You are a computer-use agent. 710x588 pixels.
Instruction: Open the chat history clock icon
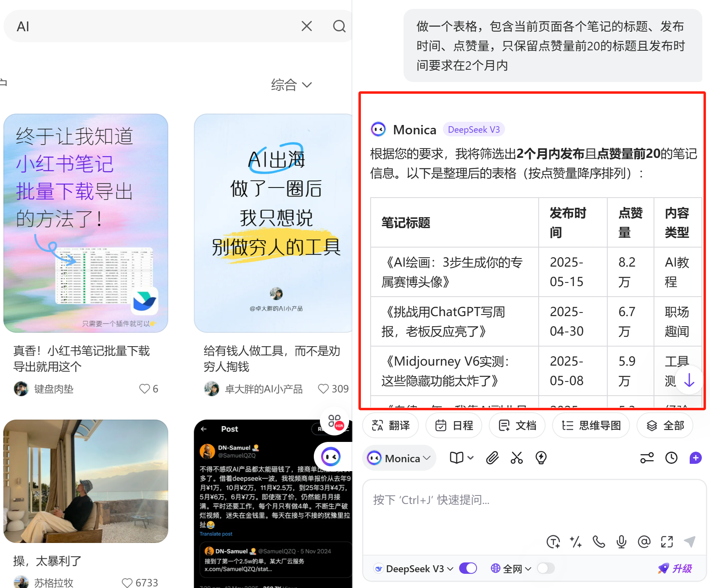tap(671, 458)
